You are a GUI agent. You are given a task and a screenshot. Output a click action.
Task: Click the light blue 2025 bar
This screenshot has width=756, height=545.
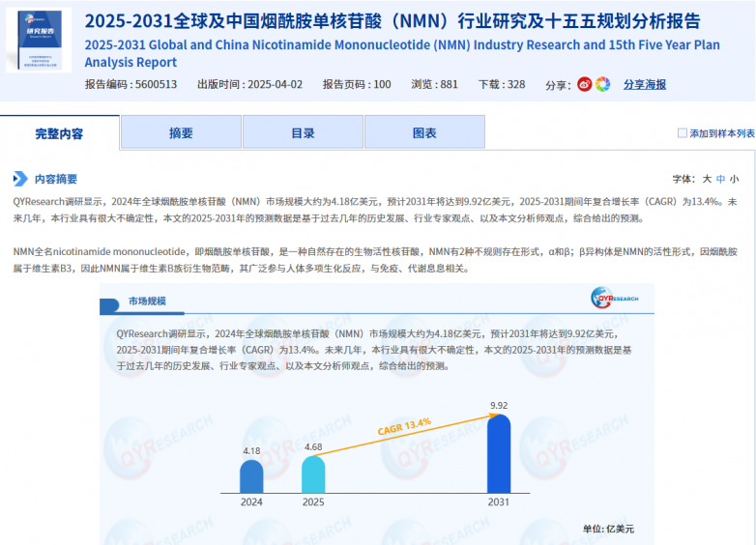click(x=313, y=473)
